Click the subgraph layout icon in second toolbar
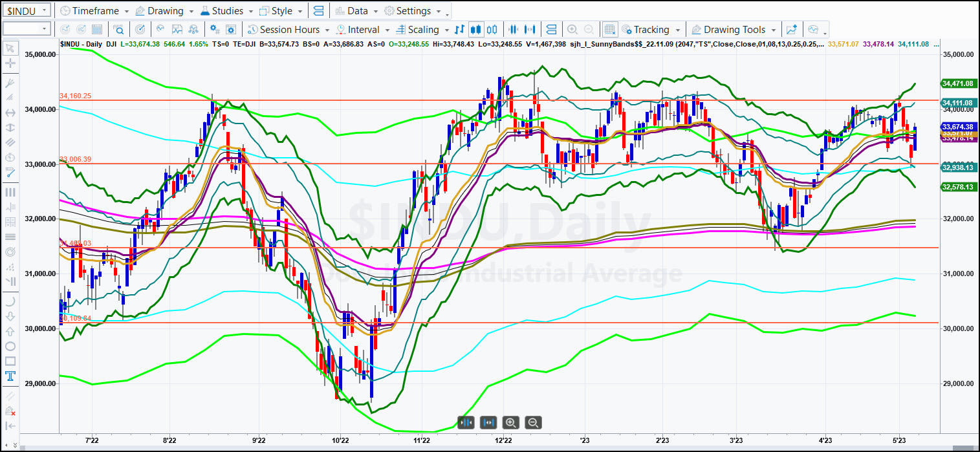Viewport: 980px width, 452px height. (551, 29)
